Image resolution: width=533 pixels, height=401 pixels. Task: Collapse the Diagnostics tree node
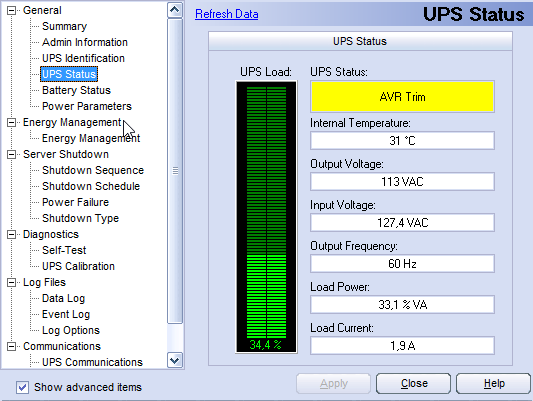11,234
